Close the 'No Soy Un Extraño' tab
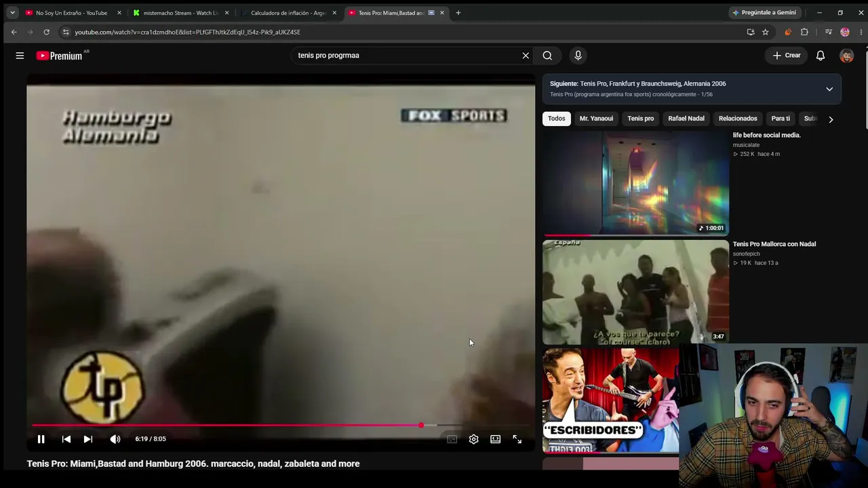This screenshot has width=868, height=488. [x=119, y=13]
